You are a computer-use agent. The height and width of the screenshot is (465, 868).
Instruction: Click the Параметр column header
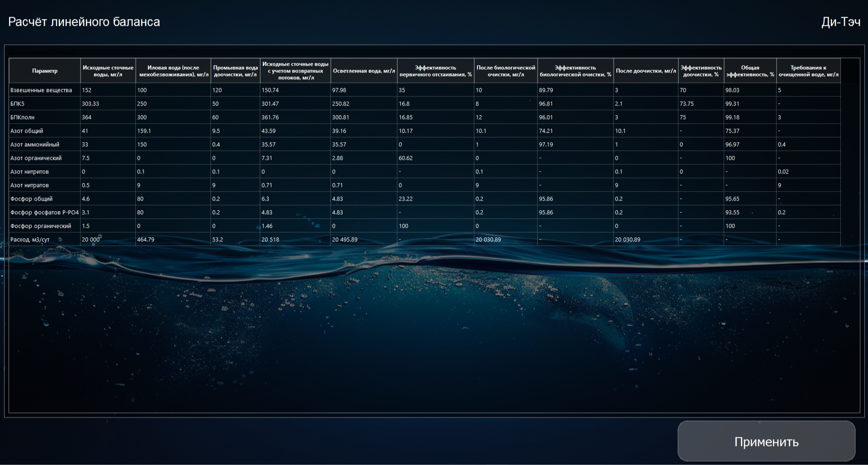click(x=45, y=71)
